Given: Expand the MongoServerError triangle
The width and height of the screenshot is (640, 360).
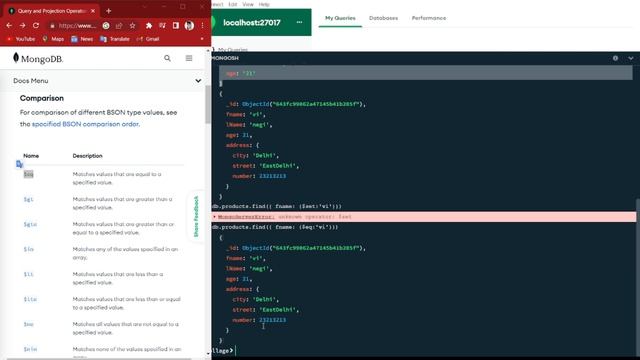Looking at the screenshot, I should click(215, 217).
